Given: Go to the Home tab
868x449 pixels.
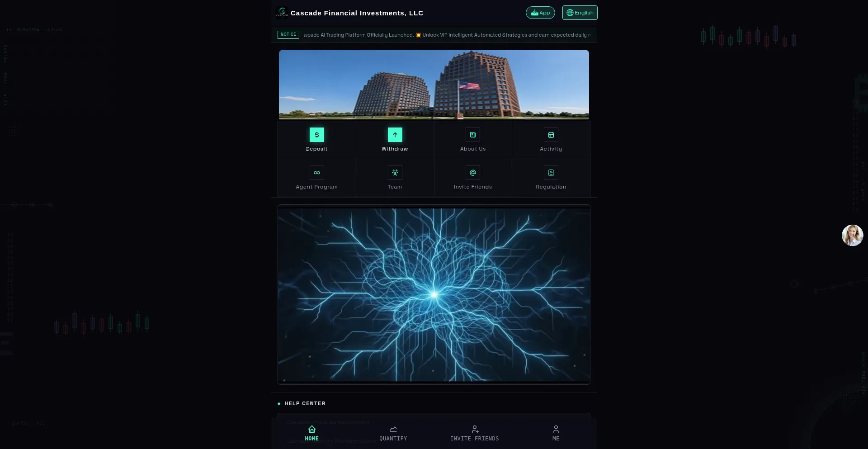Looking at the screenshot, I should click(x=312, y=433).
